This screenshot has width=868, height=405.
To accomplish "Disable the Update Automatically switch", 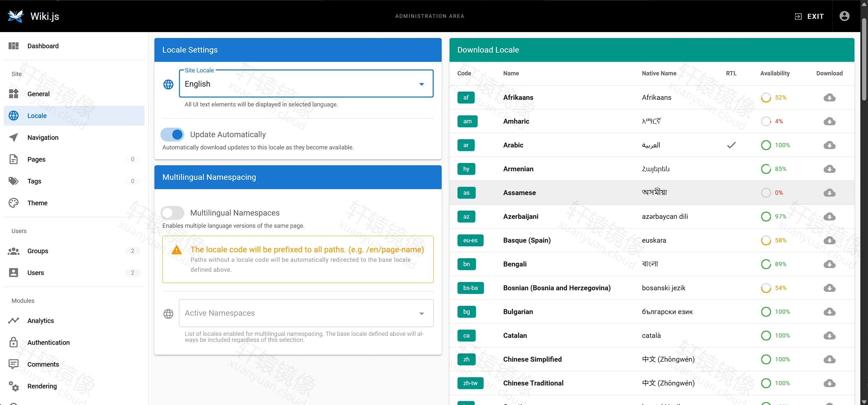I will (172, 135).
